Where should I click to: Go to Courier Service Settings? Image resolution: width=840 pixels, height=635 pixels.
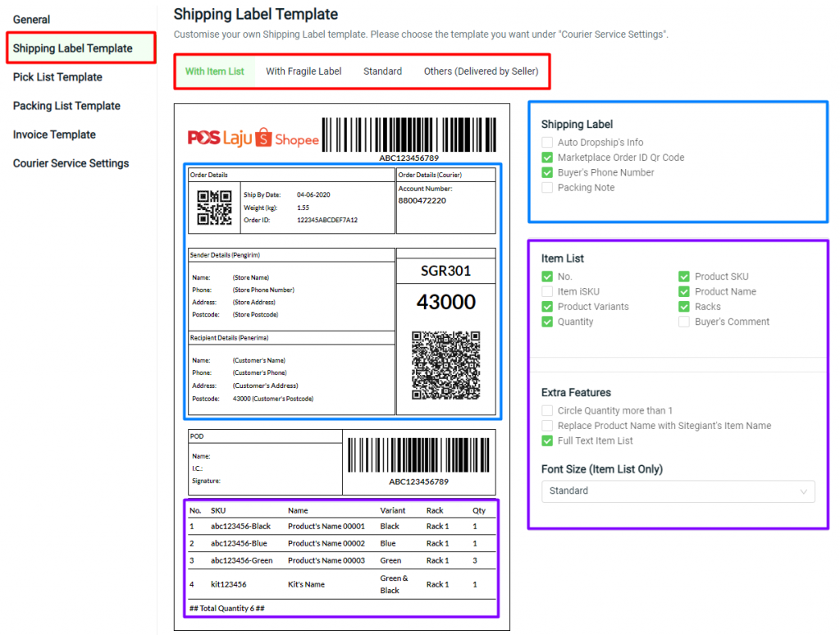tap(71, 163)
